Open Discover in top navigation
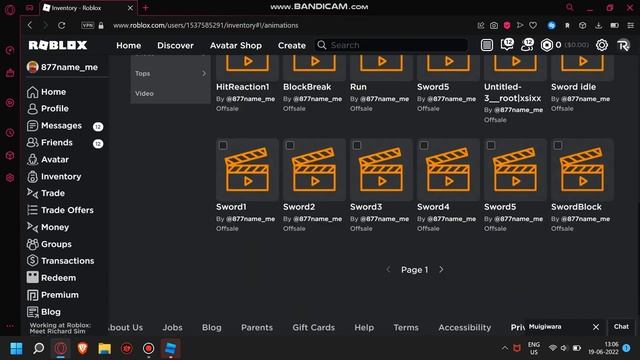640x360 pixels. pyautogui.click(x=176, y=45)
